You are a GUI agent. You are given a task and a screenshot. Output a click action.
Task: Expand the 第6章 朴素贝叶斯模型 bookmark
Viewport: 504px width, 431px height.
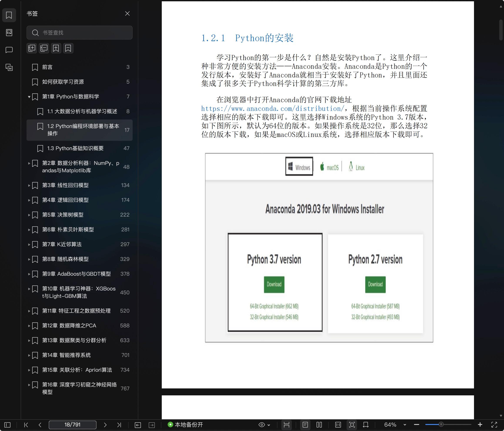[x=29, y=230]
